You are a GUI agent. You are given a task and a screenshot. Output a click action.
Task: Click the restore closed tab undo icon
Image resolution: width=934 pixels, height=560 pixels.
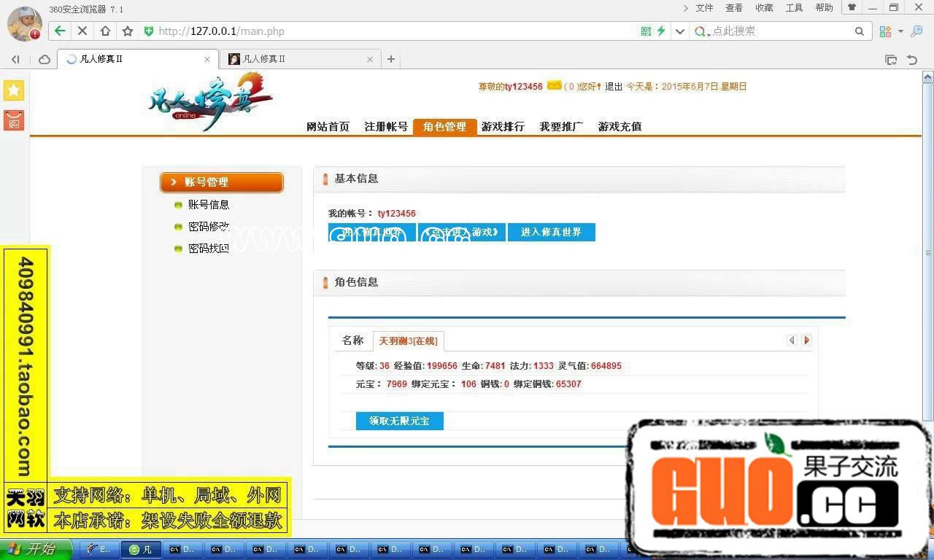coord(912,60)
